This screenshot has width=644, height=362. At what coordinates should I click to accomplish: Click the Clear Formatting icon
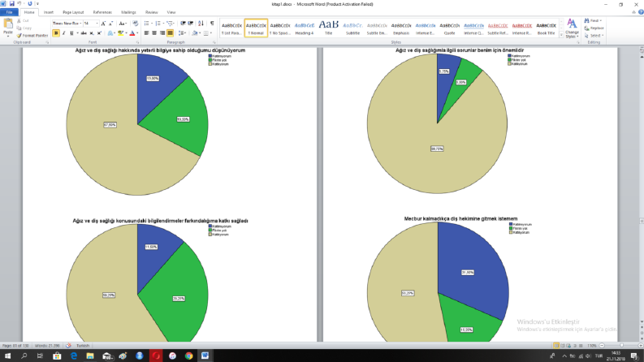(135, 24)
